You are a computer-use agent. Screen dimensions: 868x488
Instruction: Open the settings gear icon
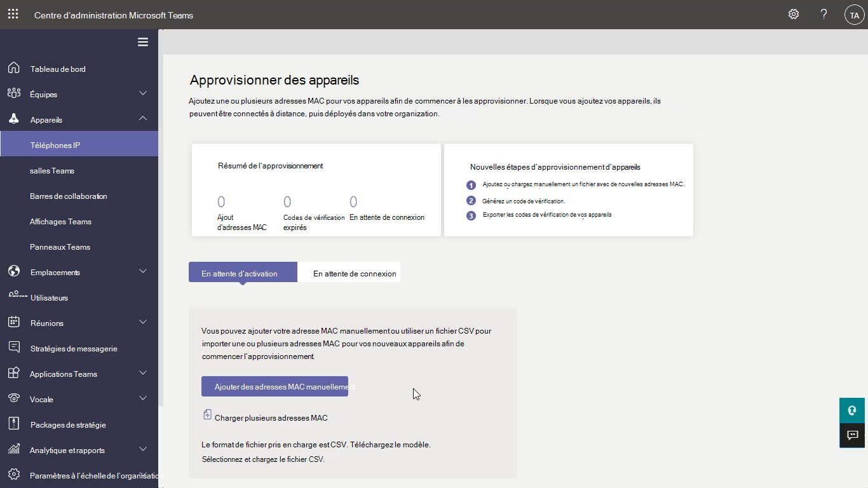click(794, 14)
